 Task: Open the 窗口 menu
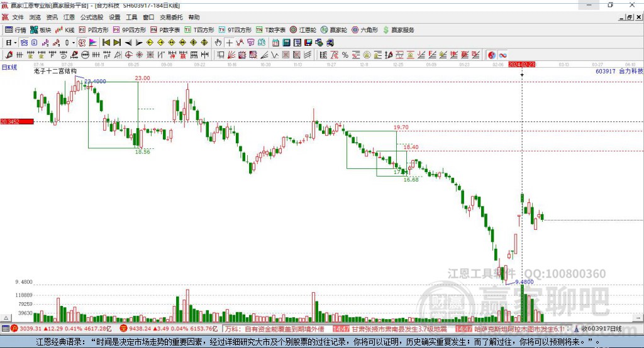tap(148, 17)
